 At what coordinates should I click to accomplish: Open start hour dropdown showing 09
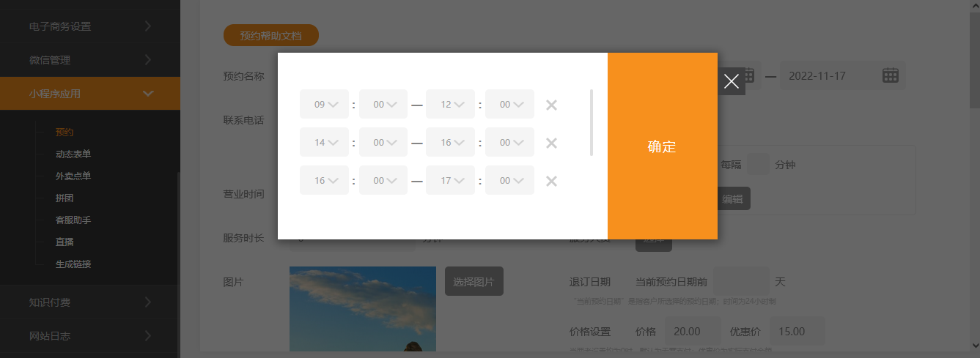click(x=325, y=105)
